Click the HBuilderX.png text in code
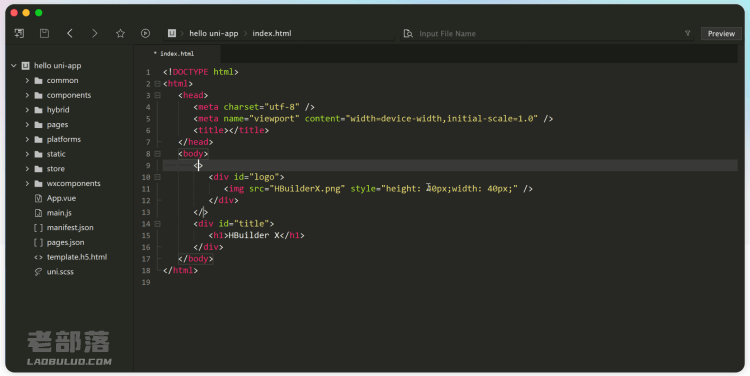 click(x=307, y=188)
